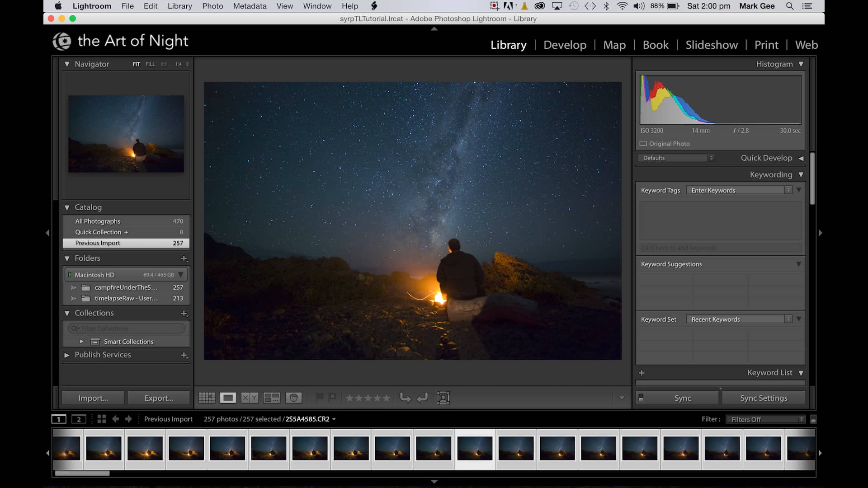Open the Metadata menu
Image resolution: width=868 pixels, height=488 pixels.
250,6
